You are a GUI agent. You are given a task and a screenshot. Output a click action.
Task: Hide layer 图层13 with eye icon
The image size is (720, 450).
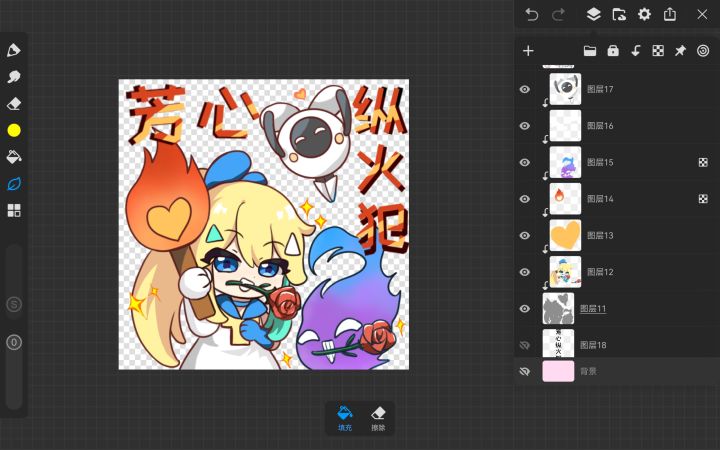[x=524, y=236]
